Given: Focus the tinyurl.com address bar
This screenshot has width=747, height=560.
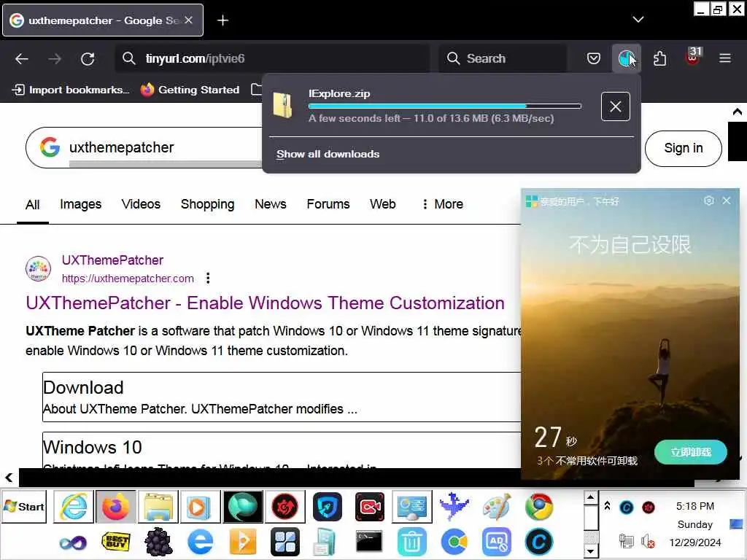Looking at the screenshot, I should pos(272,58).
